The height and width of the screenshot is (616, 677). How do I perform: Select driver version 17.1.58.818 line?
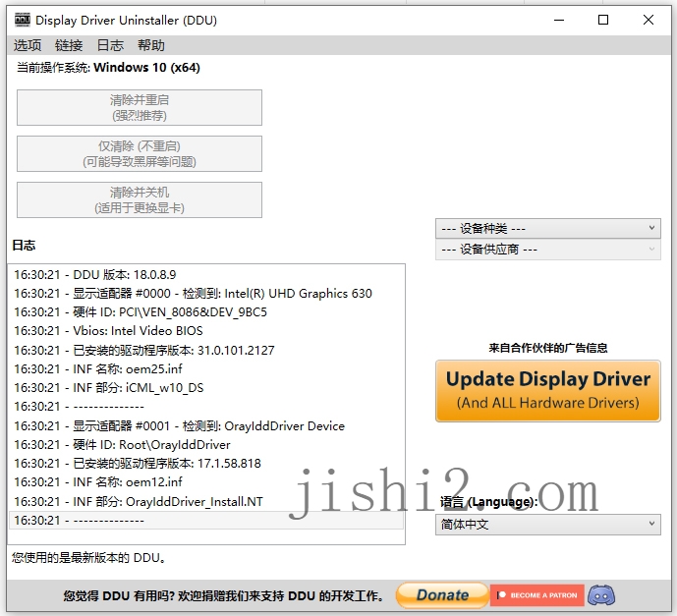click(x=206, y=464)
